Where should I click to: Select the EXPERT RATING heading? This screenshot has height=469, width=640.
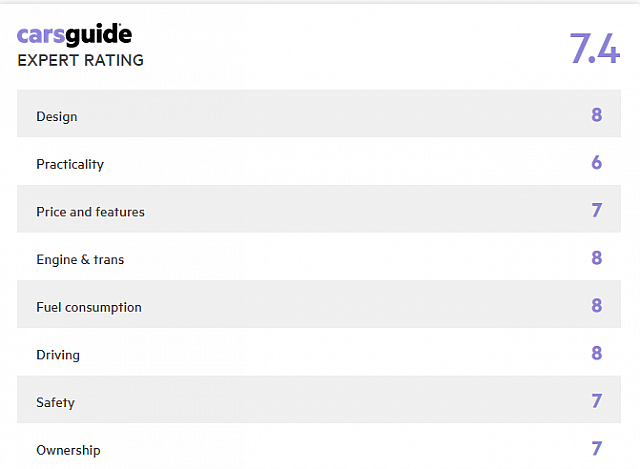[x=80, y=60]
